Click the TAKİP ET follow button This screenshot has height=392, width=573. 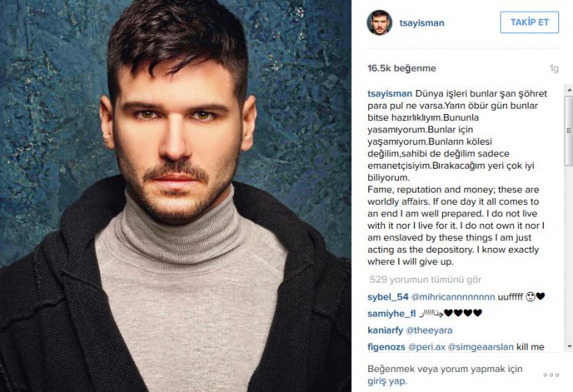coord(529,22)
